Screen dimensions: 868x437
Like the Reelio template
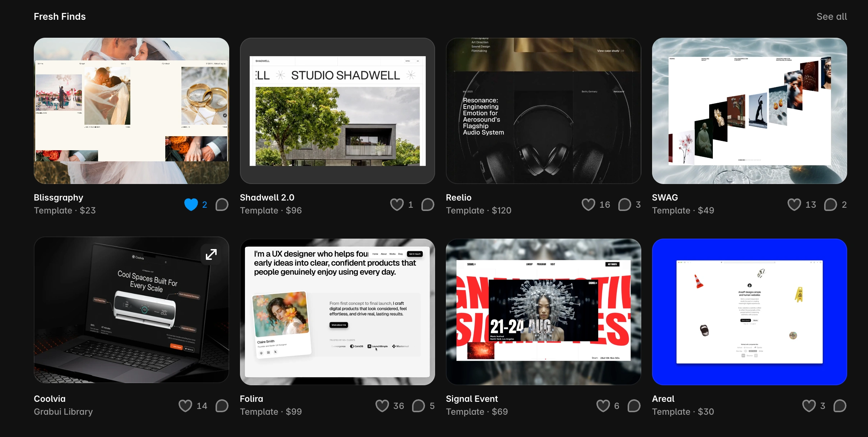(x=588, y=204)
